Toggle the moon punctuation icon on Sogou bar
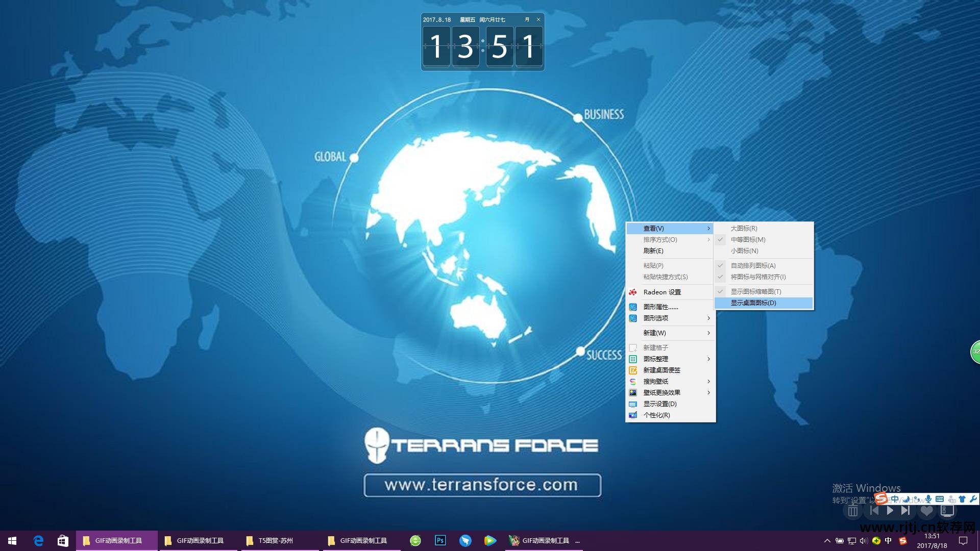Viewport: 980px width, 551px height. pyautogui.click(x=906, y=499)
